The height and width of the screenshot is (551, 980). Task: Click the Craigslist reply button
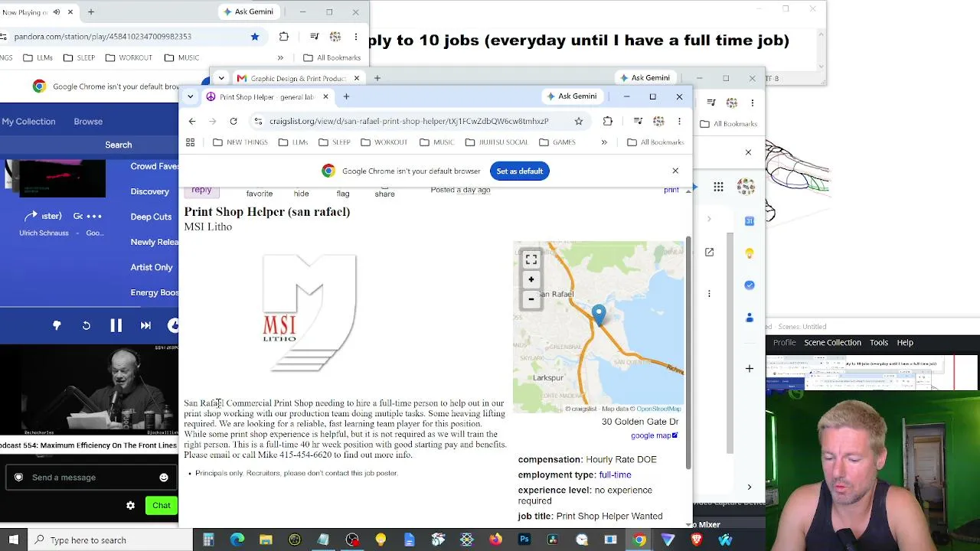pyautogui.click(x=201, y=190)
